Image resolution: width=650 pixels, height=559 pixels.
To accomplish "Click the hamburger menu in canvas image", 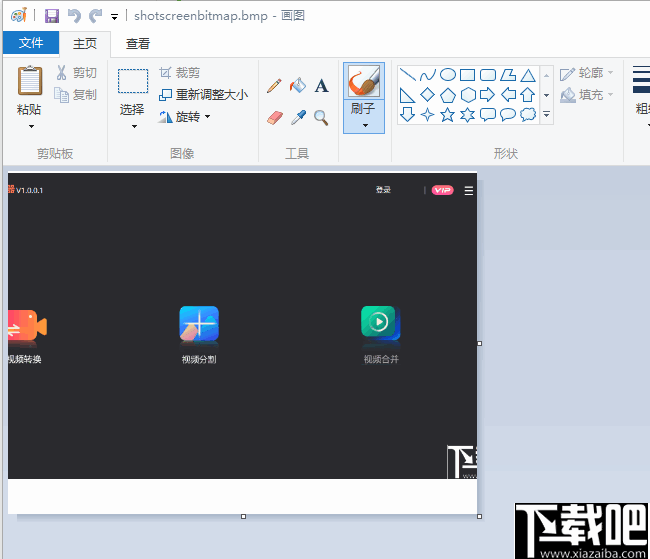I will (469, 191).
